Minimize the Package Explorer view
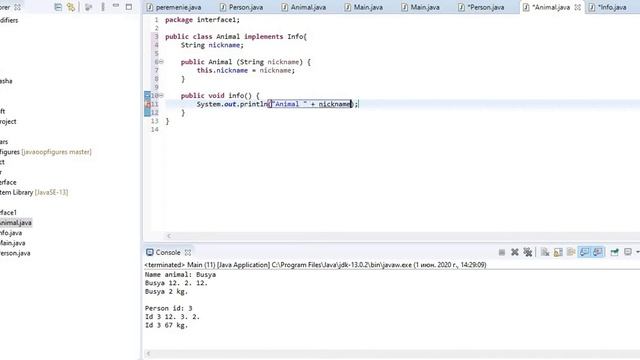640x360 pixels. [116, 6]
